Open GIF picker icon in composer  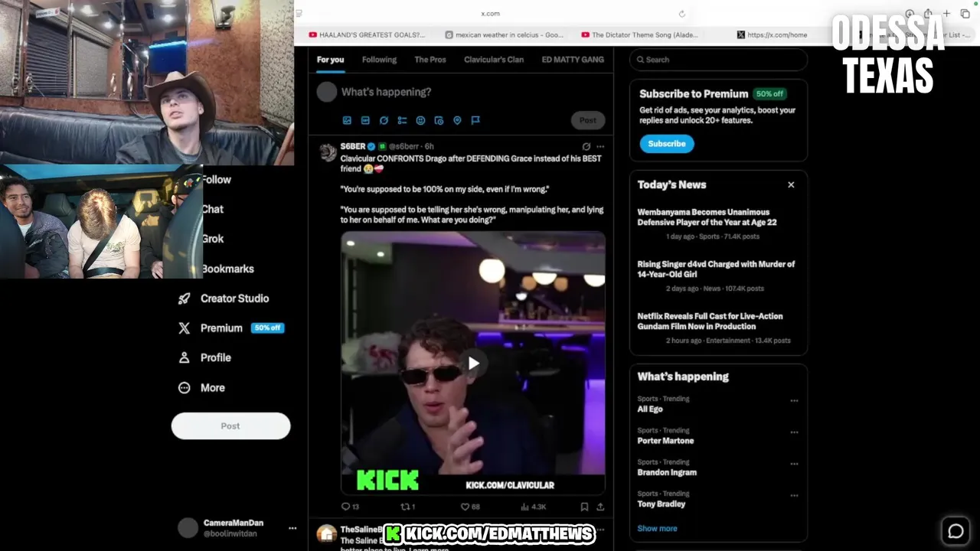[x=365, y=120]
